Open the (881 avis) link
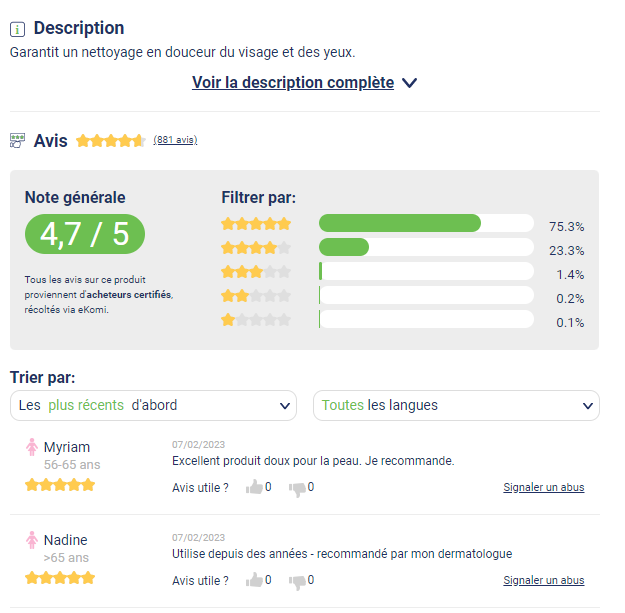Viewport: 625px width, 613px height. coord(175,140)
